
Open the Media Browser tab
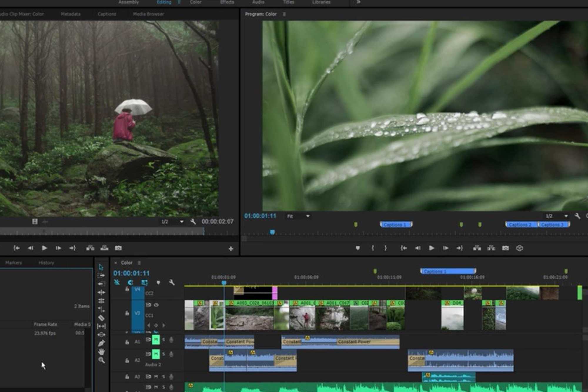tap(148, 14)
